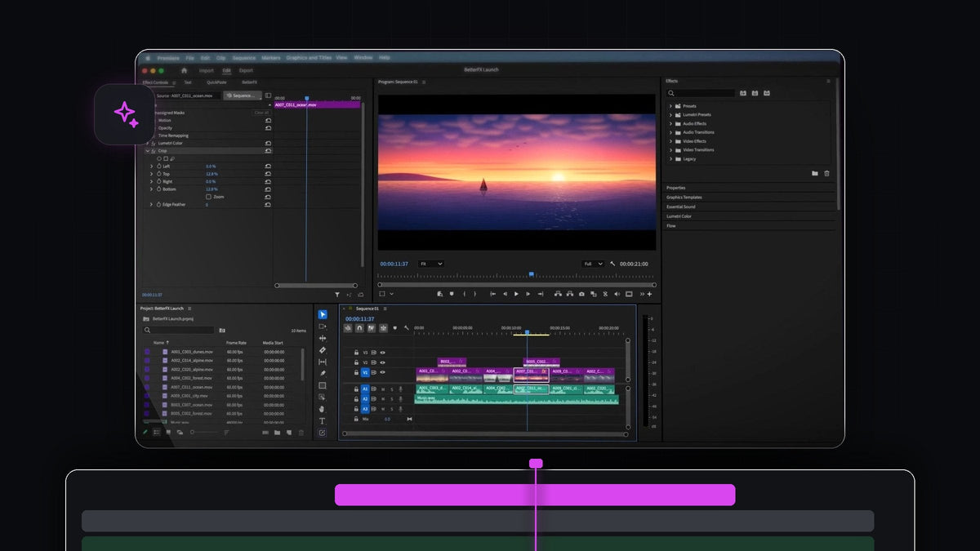Click the Project panel thumbnail zoom slider
This screenshot has width=980, height=551.
[204, 433]
